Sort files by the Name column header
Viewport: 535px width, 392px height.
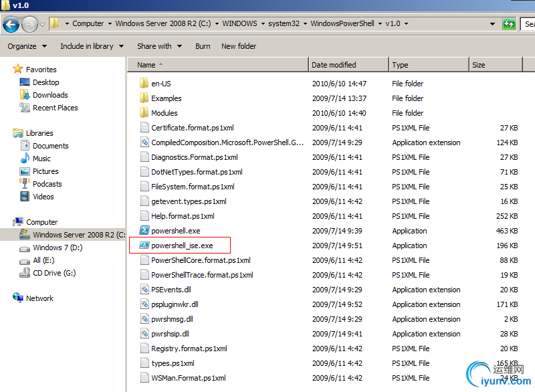[x=218, y=65]
